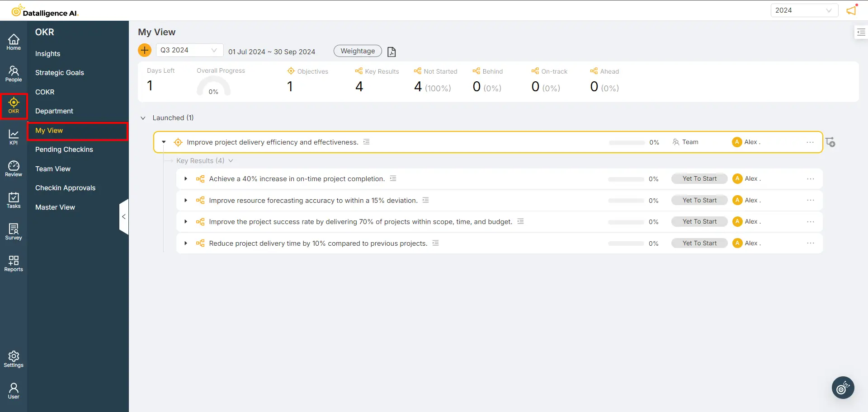The height and width of the screenshot is (412, 868).
Task: Expand the Reduce project delivery time key result
Action: (185, 243)
